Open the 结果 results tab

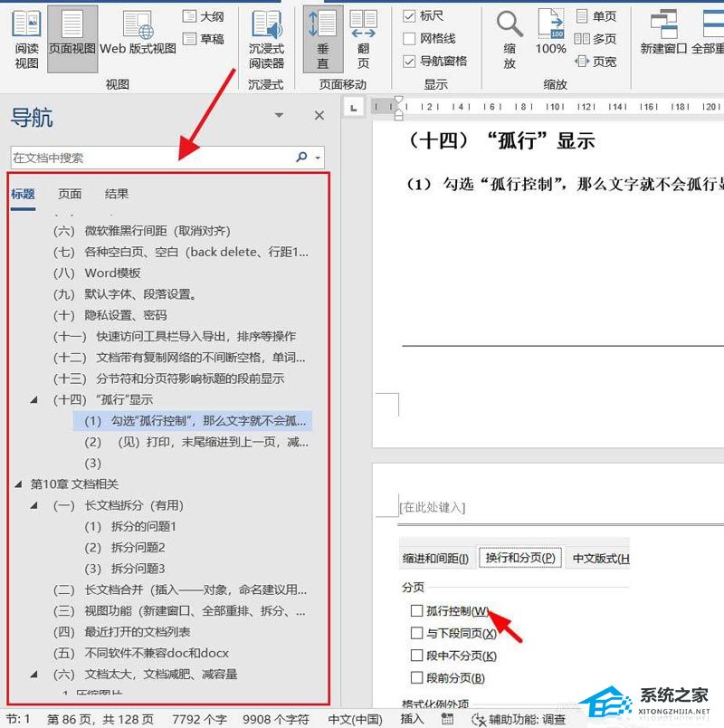(117, 194)
